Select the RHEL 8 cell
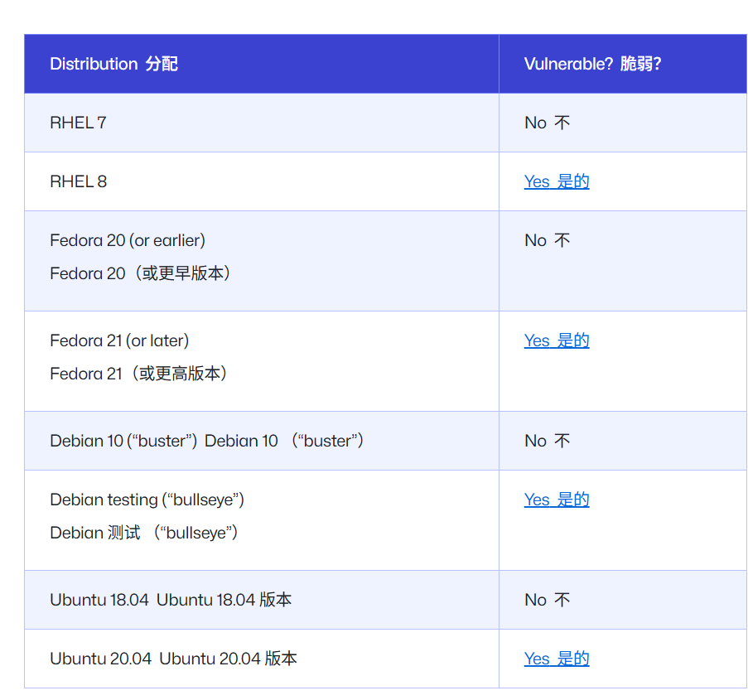 262,181
